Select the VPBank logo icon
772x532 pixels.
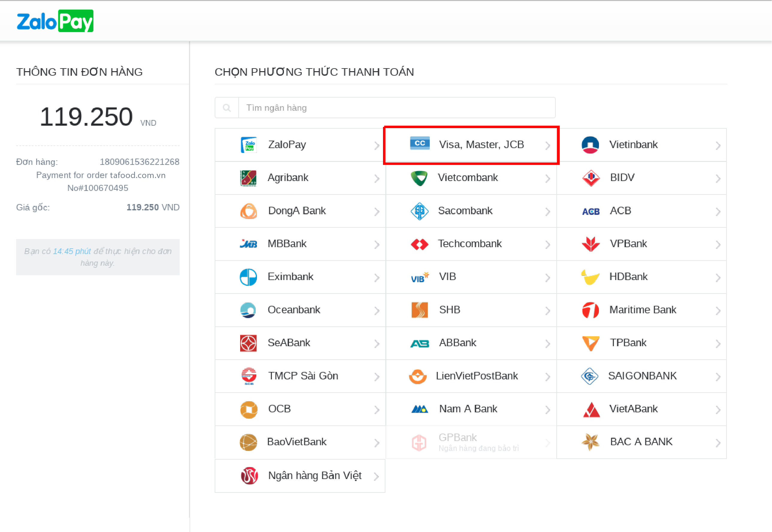[591, 244]
